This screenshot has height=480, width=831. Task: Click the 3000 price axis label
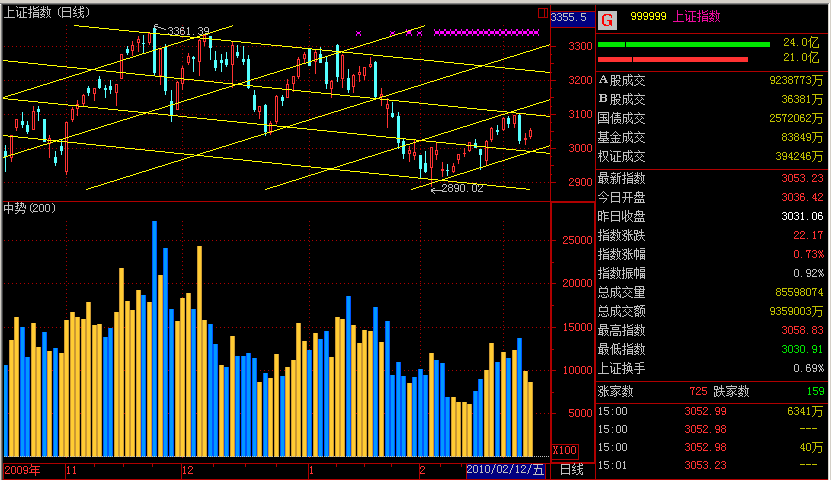[580, 148]
